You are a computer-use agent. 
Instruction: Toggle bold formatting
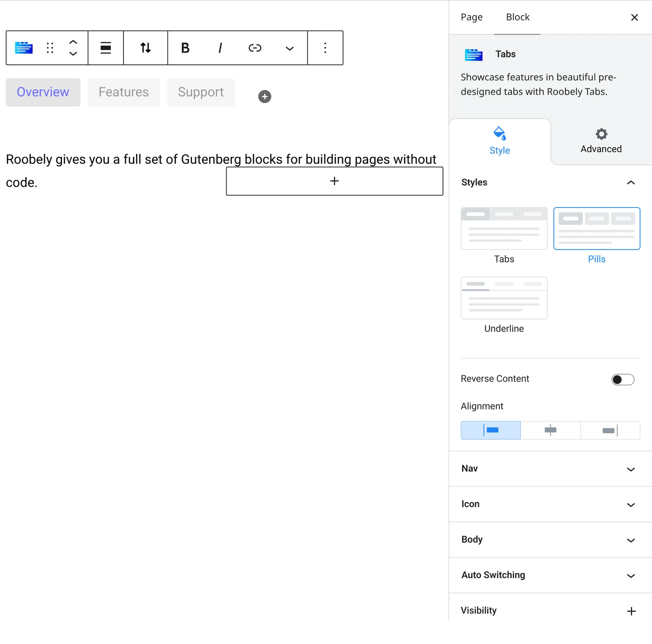(185, 48)
